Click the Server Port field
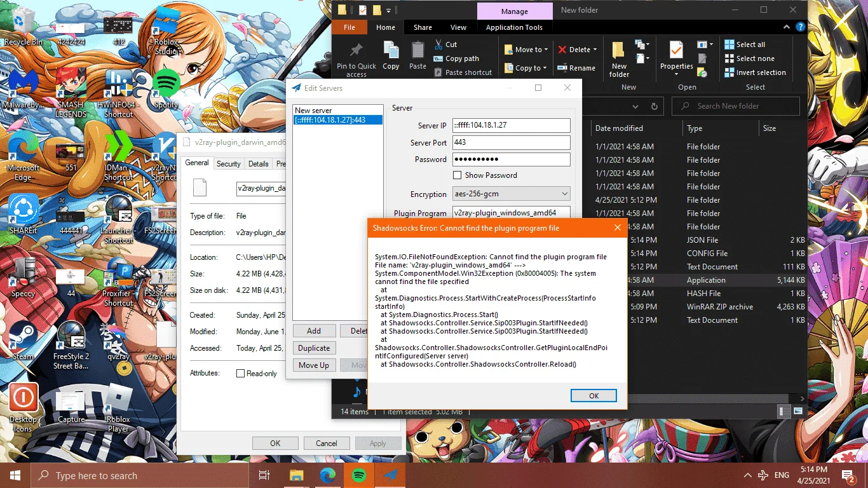Viewport: 868px width, 488px height. [511, 143]
